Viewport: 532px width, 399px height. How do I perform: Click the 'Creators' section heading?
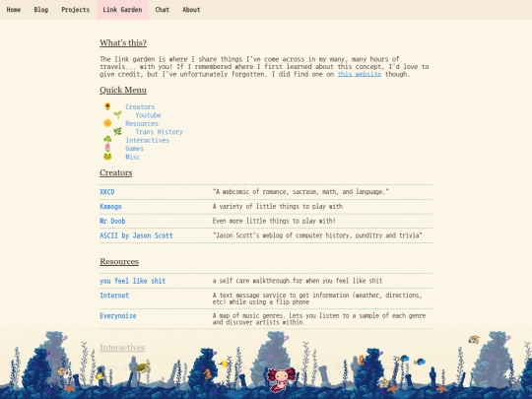coord(116,172)
